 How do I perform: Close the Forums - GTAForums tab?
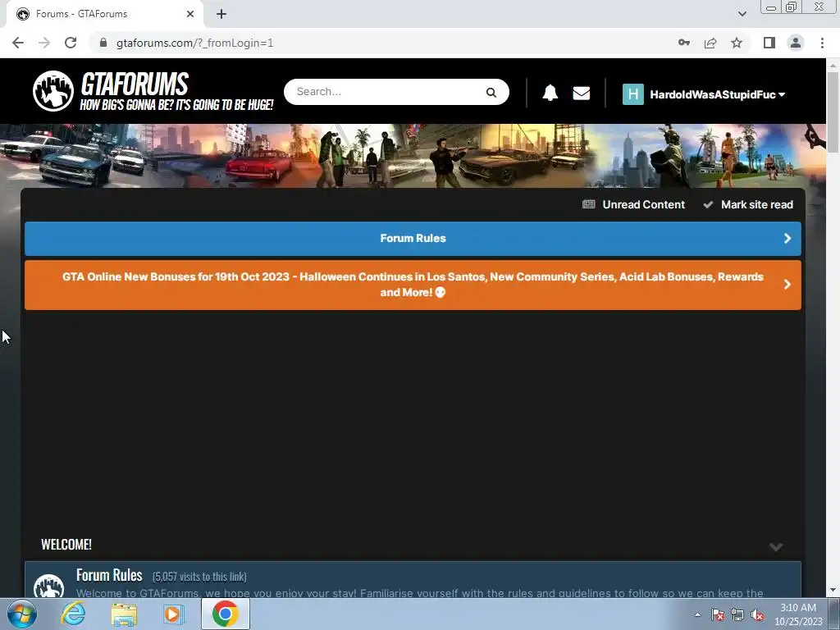(190, 14)
